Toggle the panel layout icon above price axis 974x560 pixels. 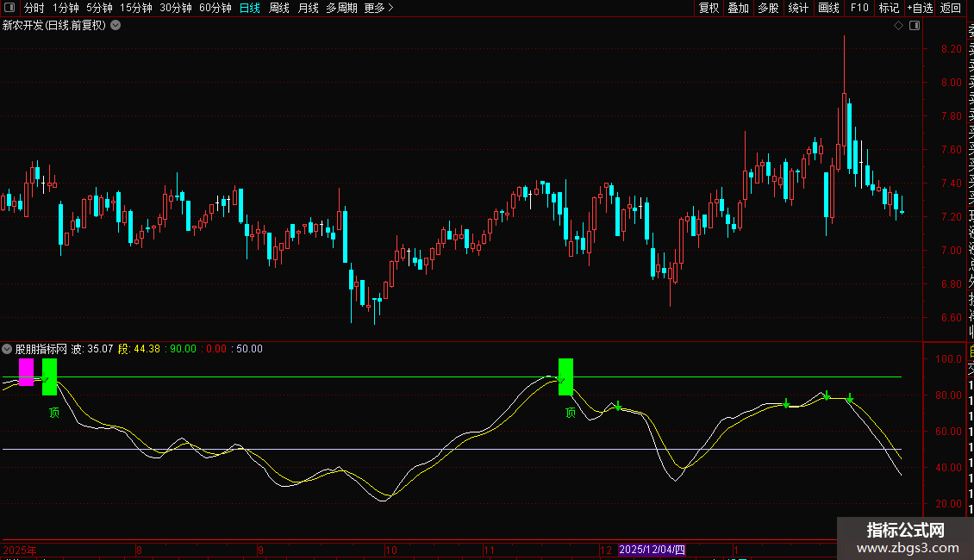[915, 26]
